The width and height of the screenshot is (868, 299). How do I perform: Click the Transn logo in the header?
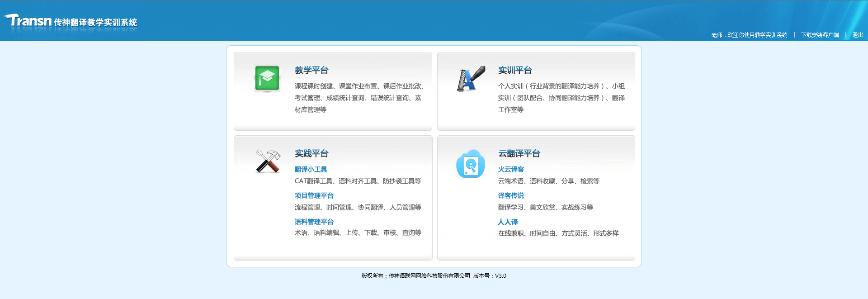pyautogui.click(x=29, y=21)
